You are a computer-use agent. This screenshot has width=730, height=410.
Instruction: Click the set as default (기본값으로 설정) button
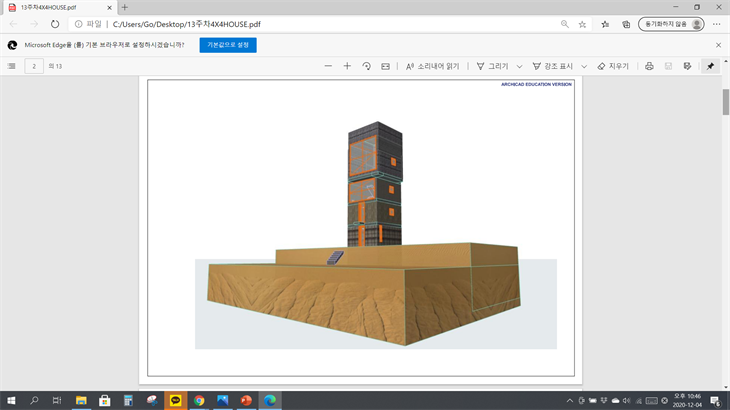(x=228, y=45)
